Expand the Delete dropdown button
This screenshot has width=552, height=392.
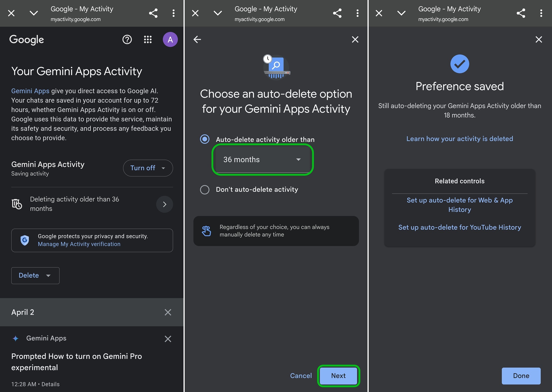(35, 275)
